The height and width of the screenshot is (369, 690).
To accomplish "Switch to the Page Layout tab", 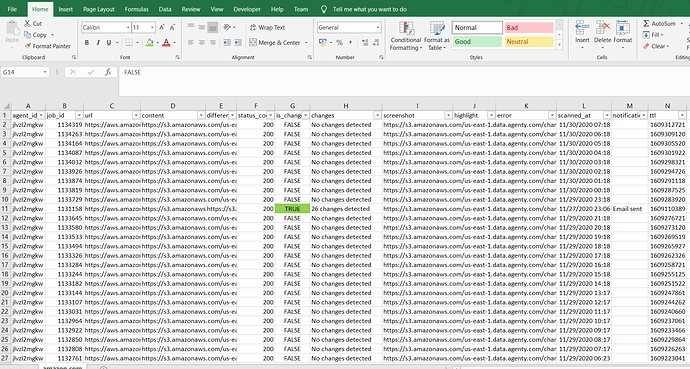I will point(99,9).
